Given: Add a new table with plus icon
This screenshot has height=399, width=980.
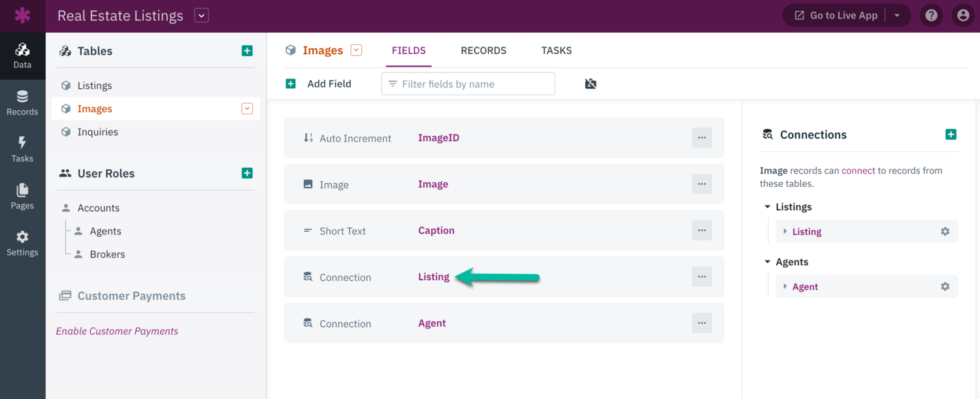Looking at the screenshot, I should [x=247, y=51].
